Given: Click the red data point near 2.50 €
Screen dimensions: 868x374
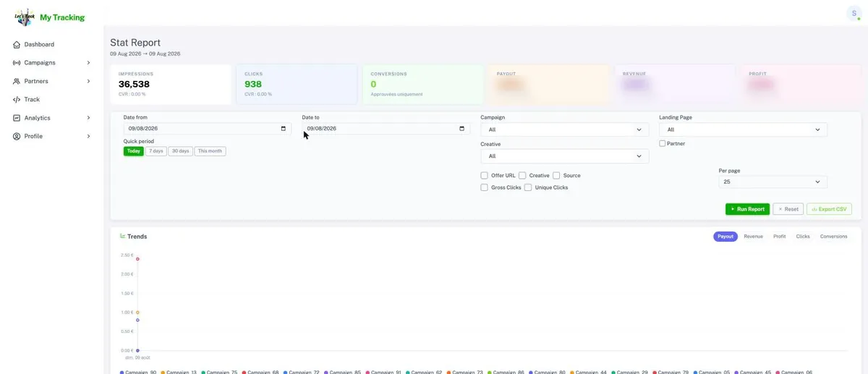Looking at the screenshot, I should (137, 259).
